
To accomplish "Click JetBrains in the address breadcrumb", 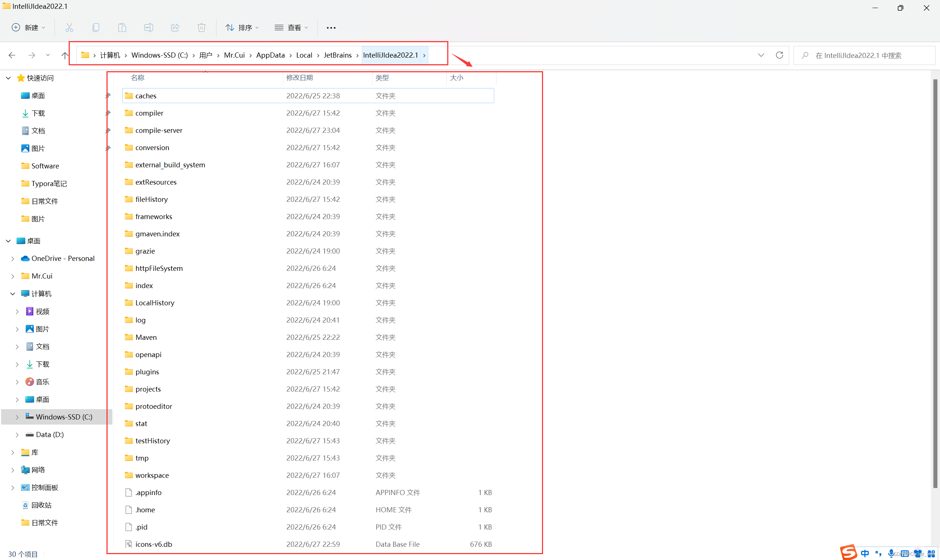I will pos(337,55).
